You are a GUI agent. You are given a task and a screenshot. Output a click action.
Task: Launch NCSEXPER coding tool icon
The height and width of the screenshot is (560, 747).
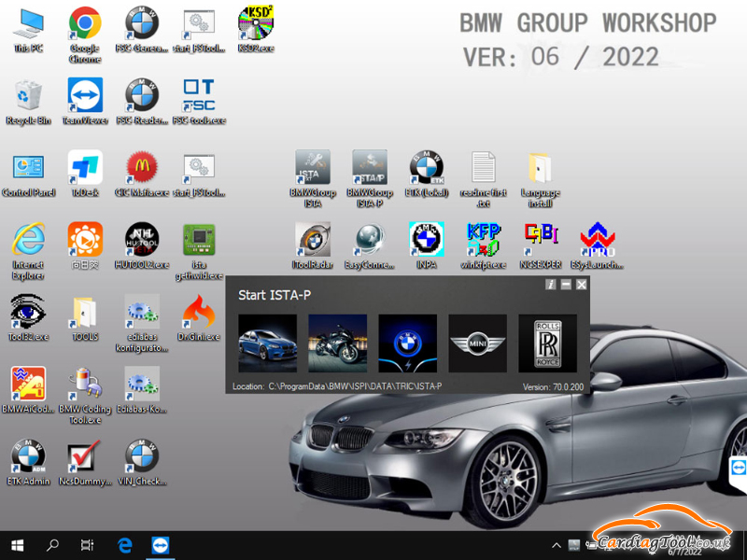click(x=540, y=246)
